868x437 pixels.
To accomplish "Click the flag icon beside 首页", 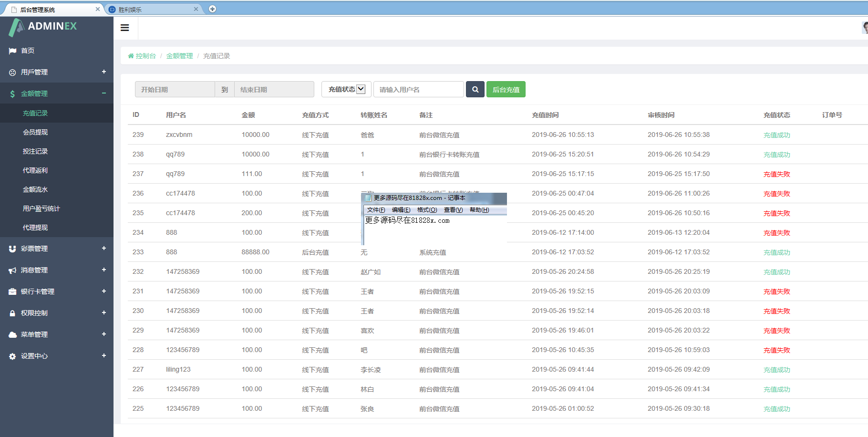I will [x=12, y=51].
